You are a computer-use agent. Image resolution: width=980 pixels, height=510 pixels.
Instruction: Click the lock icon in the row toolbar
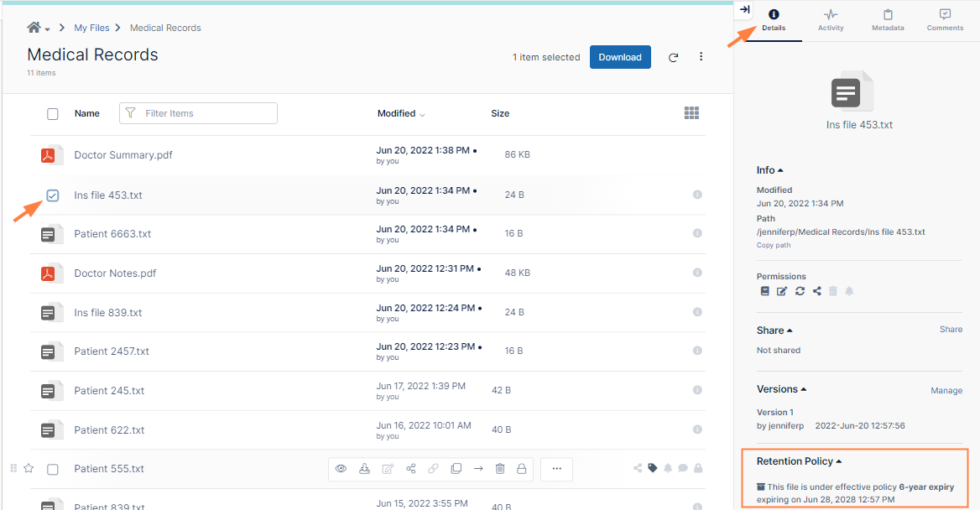pos(522,469)
